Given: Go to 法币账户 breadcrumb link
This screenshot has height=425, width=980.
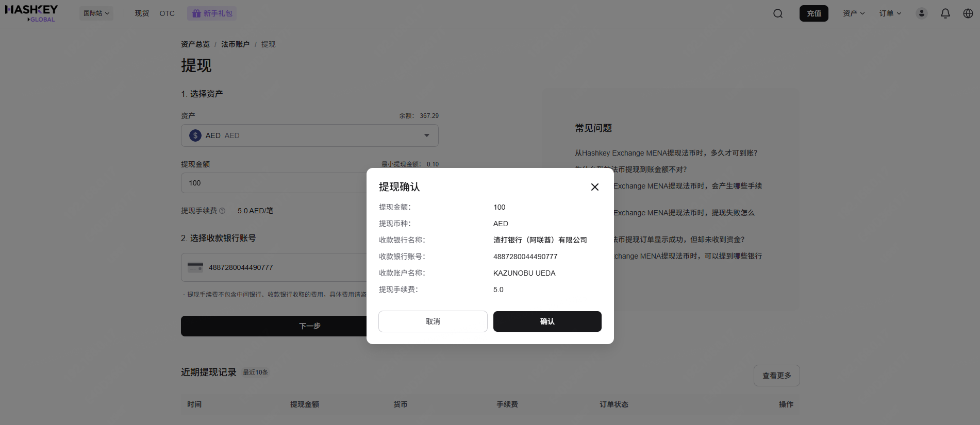Looking at the screenshot, I should click(236, 44).
